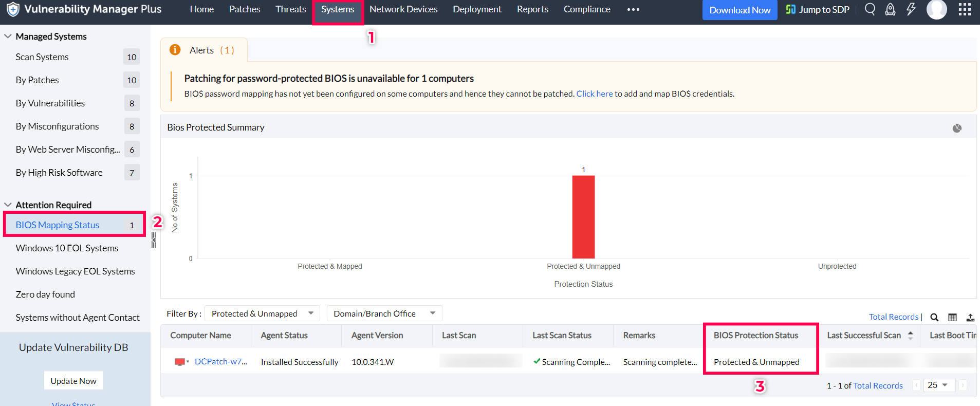
Task: Open Scan Systems in sidebar
Action: point(42,57)
